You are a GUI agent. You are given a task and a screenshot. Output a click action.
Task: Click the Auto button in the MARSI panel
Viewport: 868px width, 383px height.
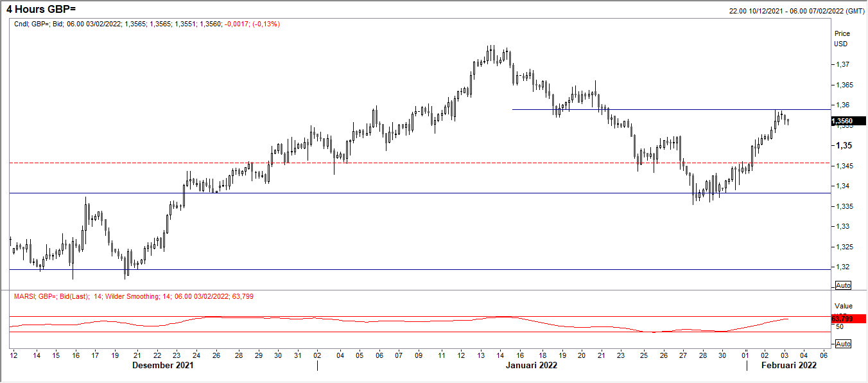[x=843, y=343]
